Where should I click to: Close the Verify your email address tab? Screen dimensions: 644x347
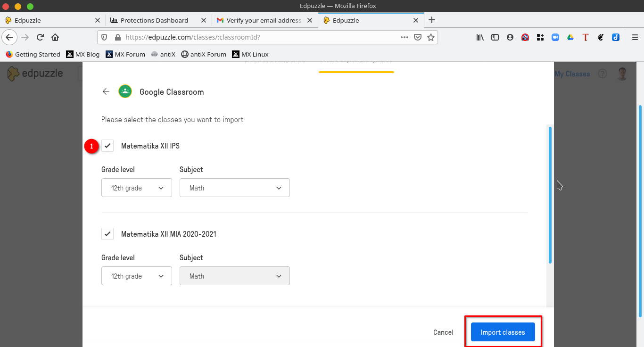tap(310, 20)
